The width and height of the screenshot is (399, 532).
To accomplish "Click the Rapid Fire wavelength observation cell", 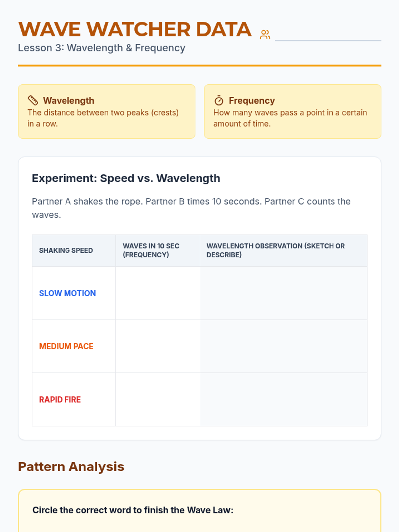I will [283, 399].
